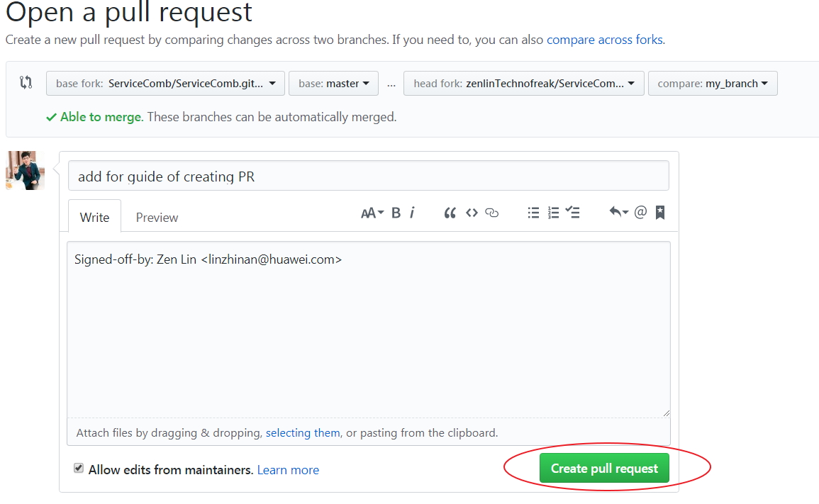
Task: Add a task list
Action: 574,213
